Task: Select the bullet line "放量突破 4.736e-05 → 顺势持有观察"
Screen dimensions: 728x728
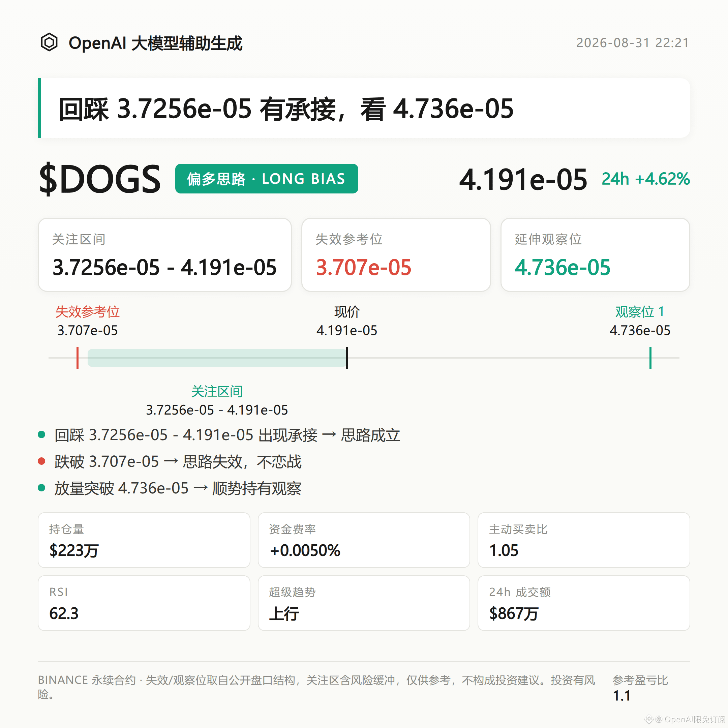Action: point(178,488)
